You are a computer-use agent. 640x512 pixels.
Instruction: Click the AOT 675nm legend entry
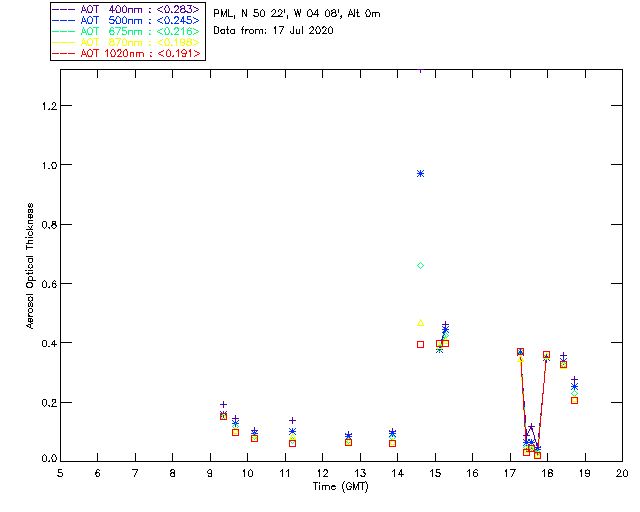click(126, 31)
